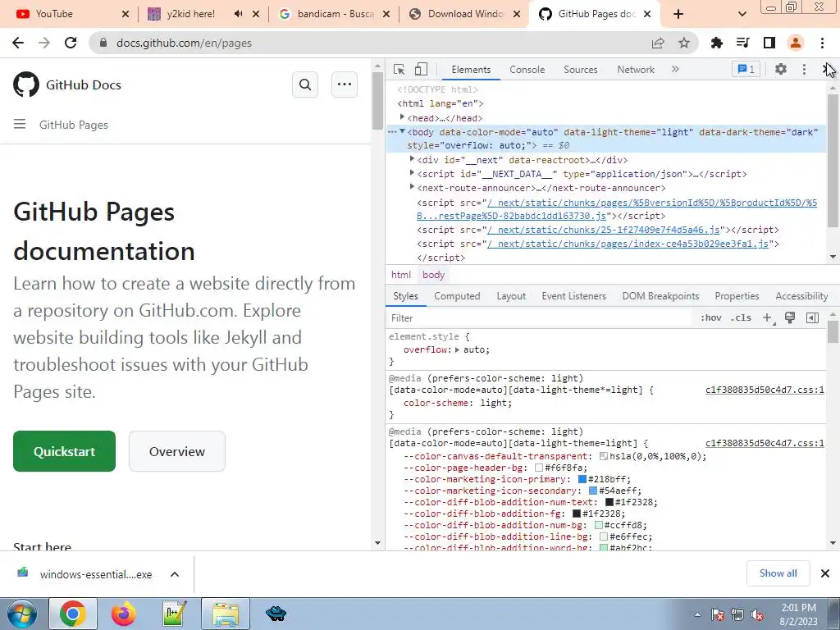Open the Layout tab
Viewport: 840px width, 630px height.
(x=511, y=295)
